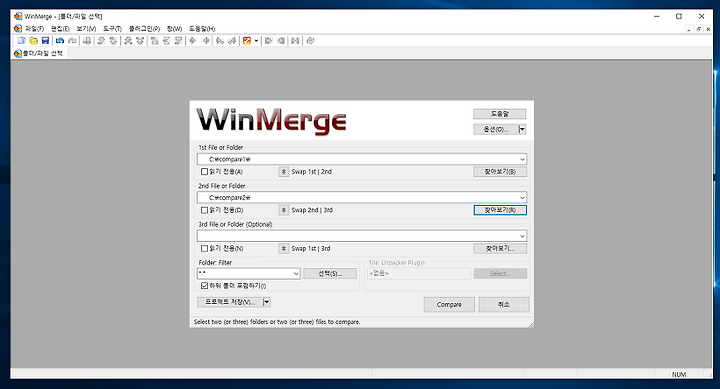Click the Next Conflict toolbar icon
The image size is (720, 389).
[x=128, y=41]
